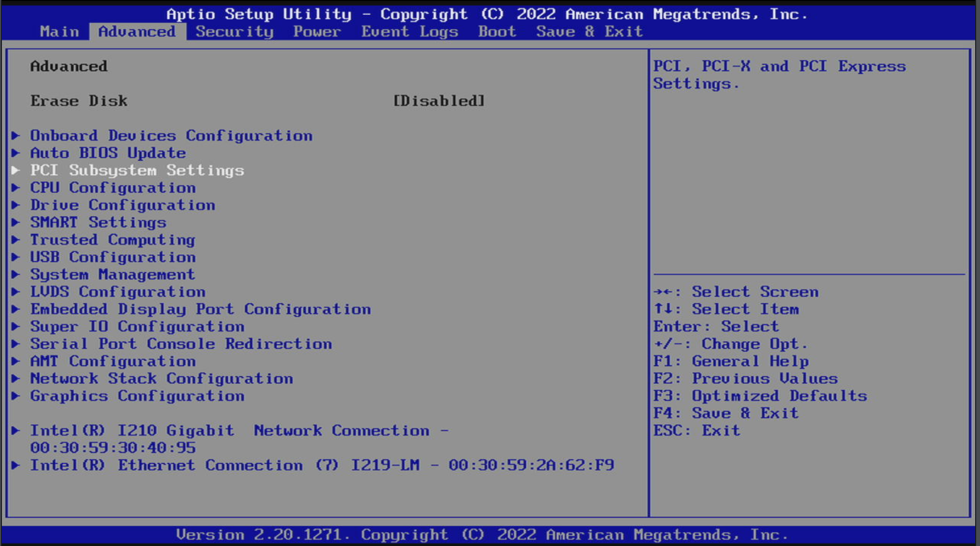980x546 pixels.
Task: Click arrow beside System Management
Action: coord(16,274)
